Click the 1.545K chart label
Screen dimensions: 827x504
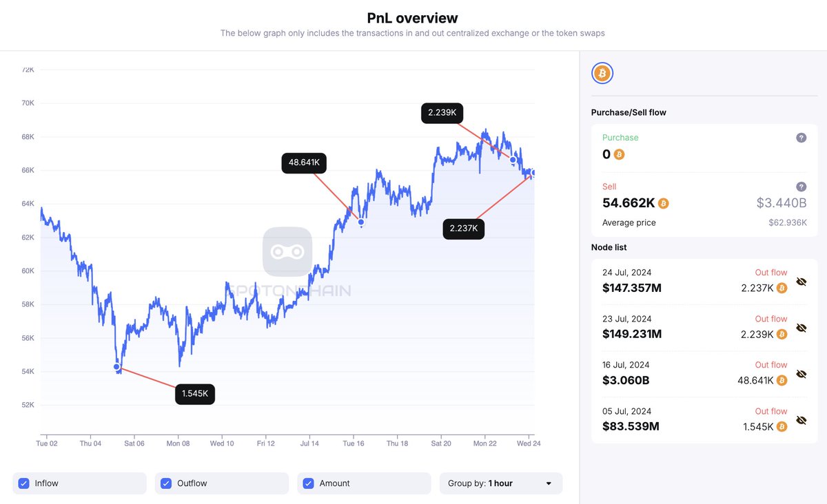point(195,395)
